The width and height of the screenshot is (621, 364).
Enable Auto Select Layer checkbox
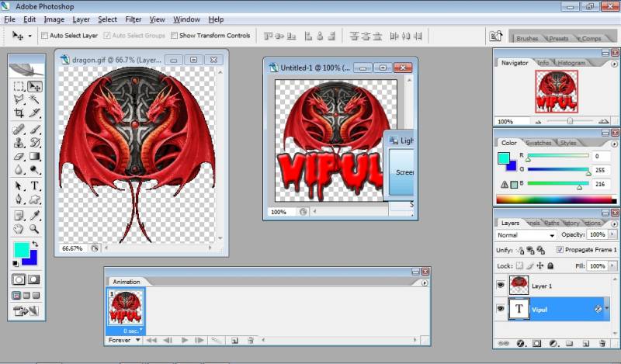45,35
